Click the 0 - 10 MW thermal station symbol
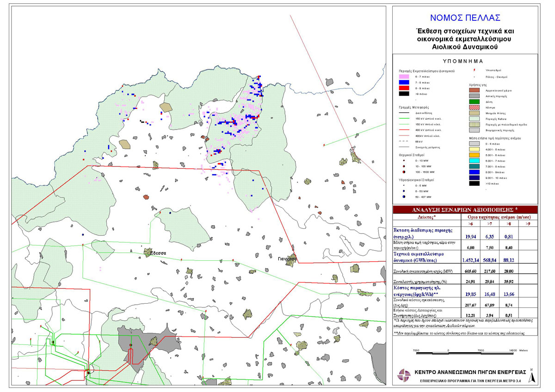 click(x=404, y=160)
